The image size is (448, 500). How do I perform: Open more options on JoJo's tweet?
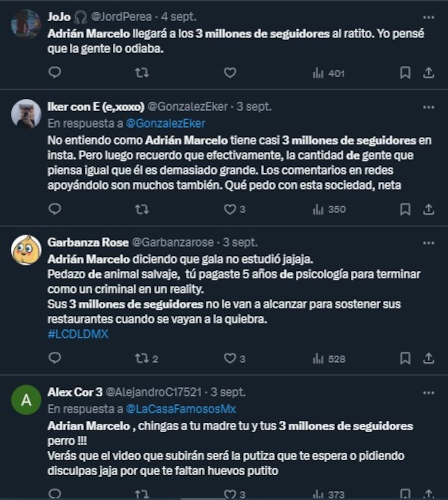[x=429, y=17]
